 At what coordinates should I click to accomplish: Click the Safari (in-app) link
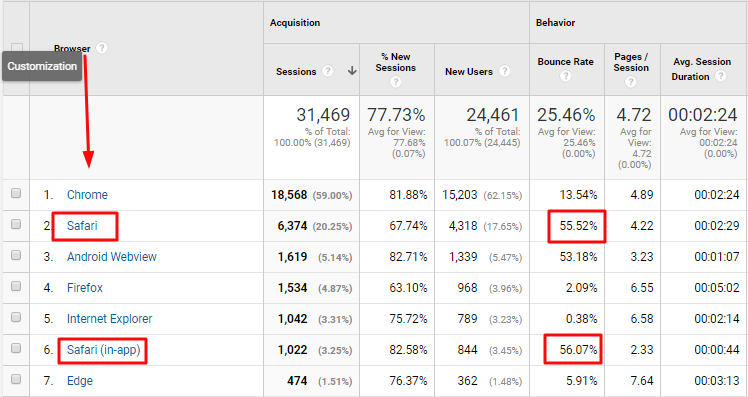coord(104,350)
